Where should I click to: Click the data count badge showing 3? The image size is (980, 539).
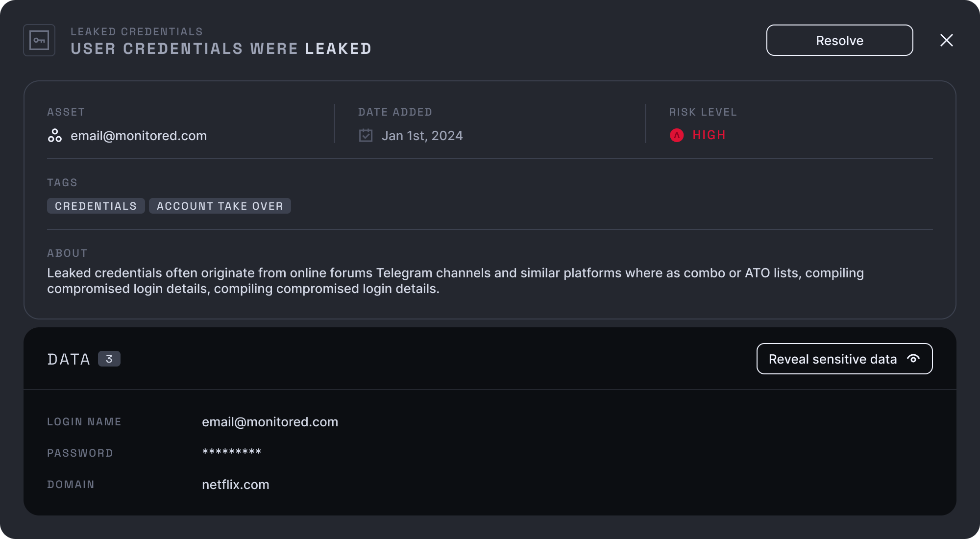[109, 359]
